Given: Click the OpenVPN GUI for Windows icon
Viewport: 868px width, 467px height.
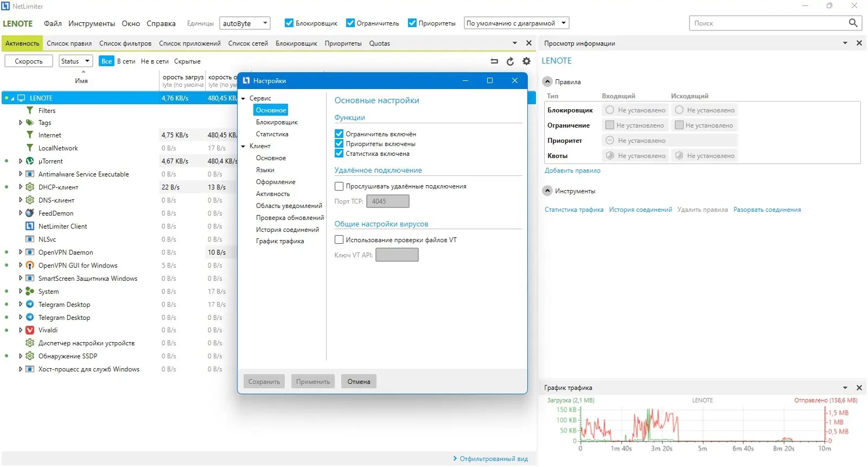Looking at the screenshot, I should (30, 266).
